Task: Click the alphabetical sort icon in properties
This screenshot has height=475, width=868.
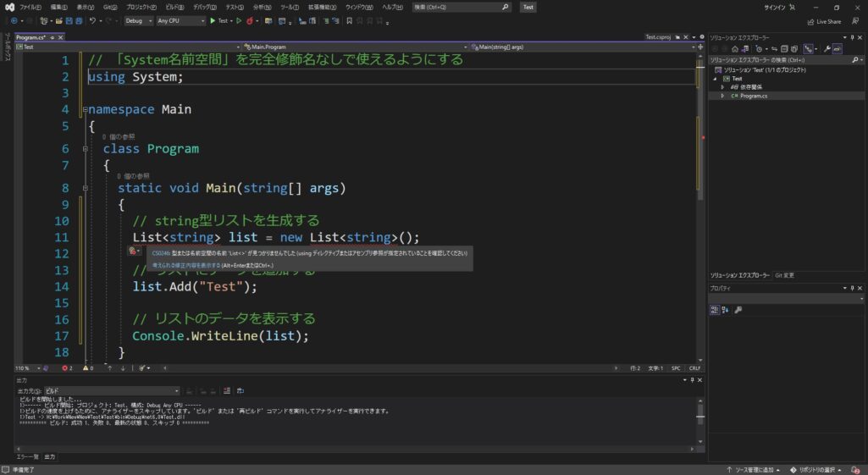Action: pyautogui.click(x=725, y=310)
